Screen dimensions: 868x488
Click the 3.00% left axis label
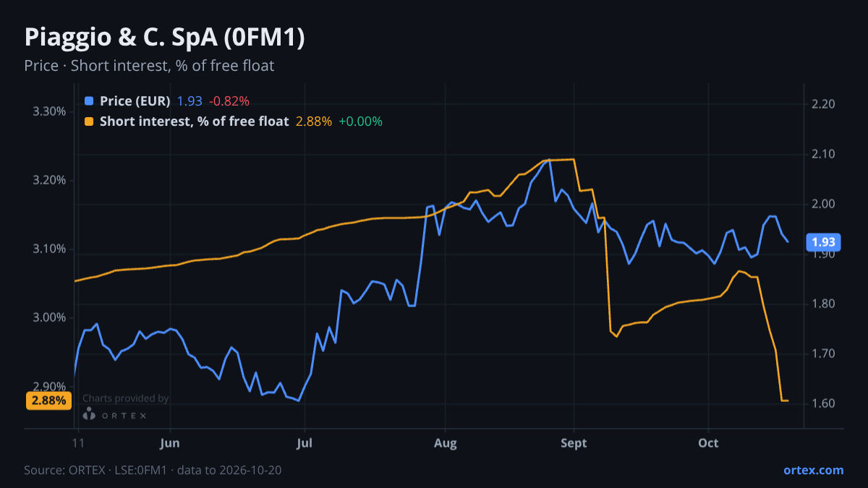tap(50, 318)
